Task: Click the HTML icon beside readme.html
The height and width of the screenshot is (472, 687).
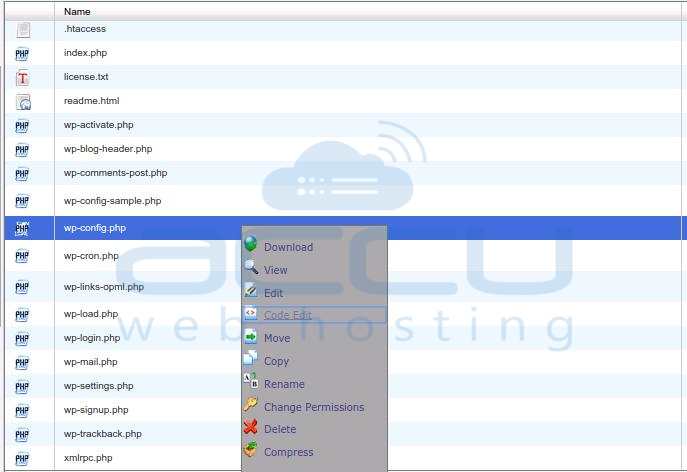Action: click(23, 102)
